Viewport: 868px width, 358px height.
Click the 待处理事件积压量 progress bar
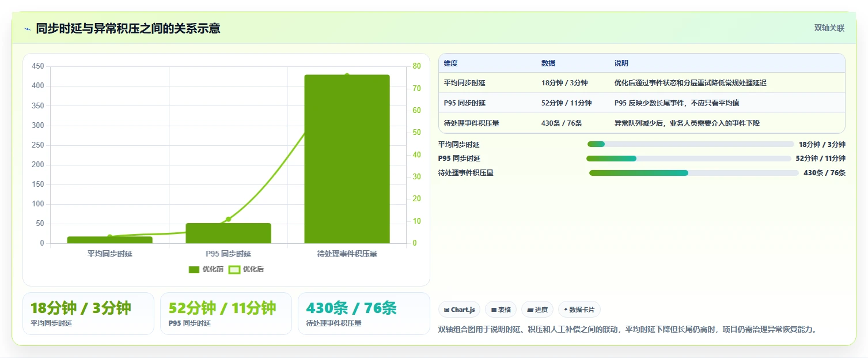pyautogui.click(x=694, y=173)
